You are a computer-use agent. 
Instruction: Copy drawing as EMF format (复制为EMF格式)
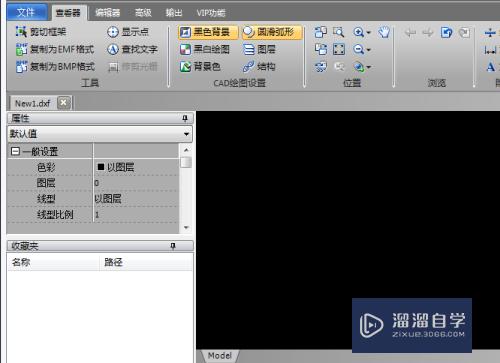55,49
